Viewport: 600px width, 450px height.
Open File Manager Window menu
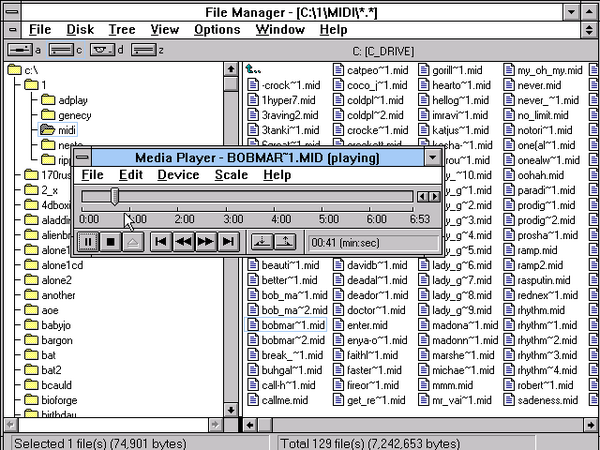tap(280, 29)
